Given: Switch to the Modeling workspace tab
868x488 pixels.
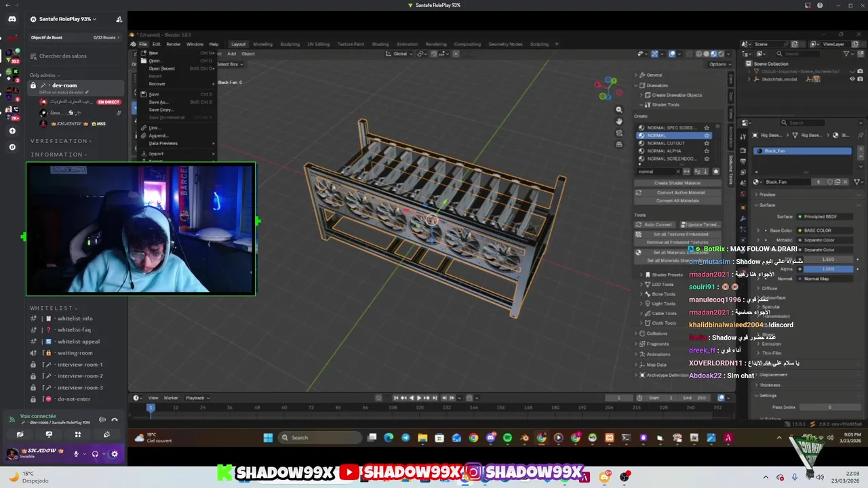Looking at the screenshot, I should (262, 44).
